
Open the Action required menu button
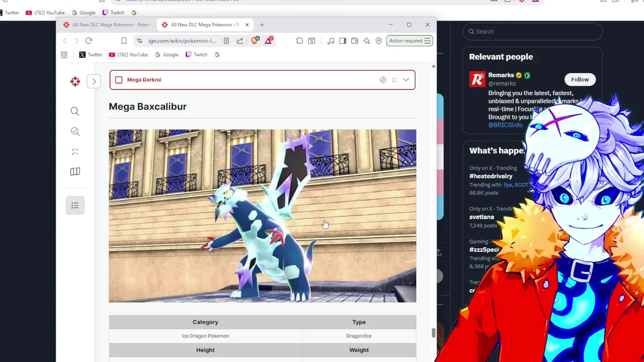click(x=410, y=41)
